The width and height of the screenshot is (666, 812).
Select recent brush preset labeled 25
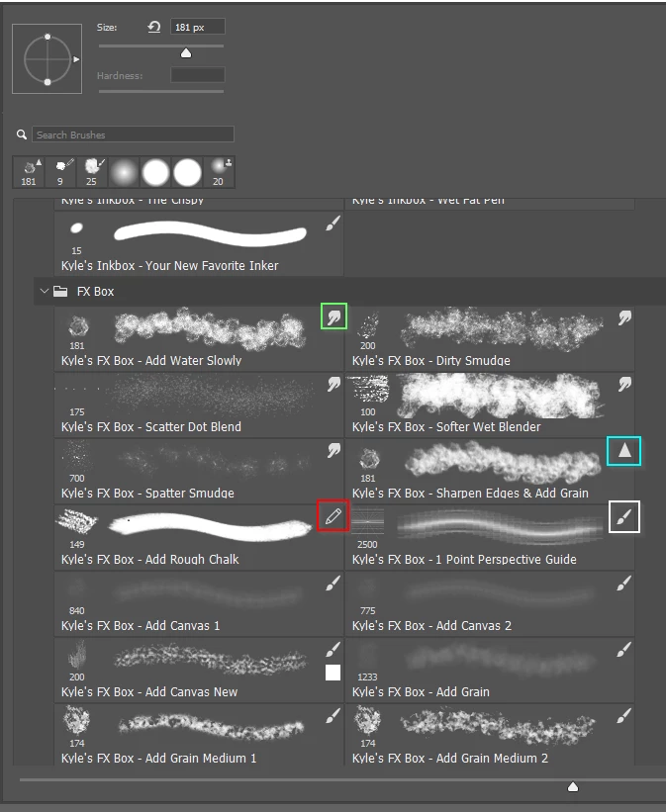(x=92, y=172)
